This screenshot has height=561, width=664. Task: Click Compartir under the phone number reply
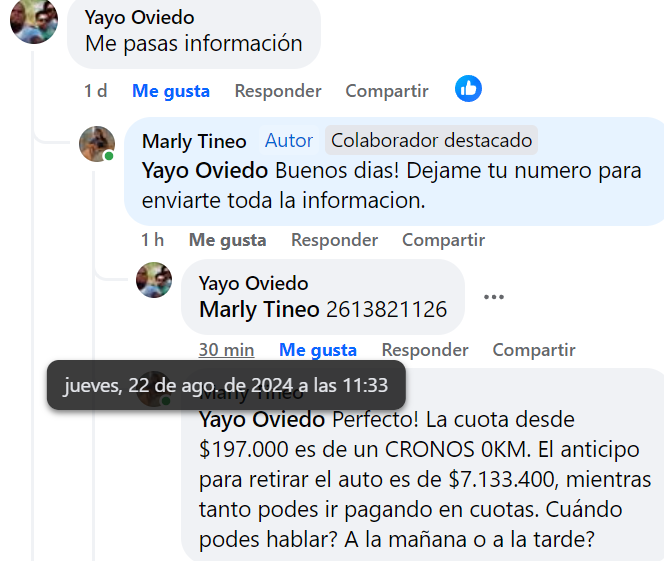(x=534, y=350)
